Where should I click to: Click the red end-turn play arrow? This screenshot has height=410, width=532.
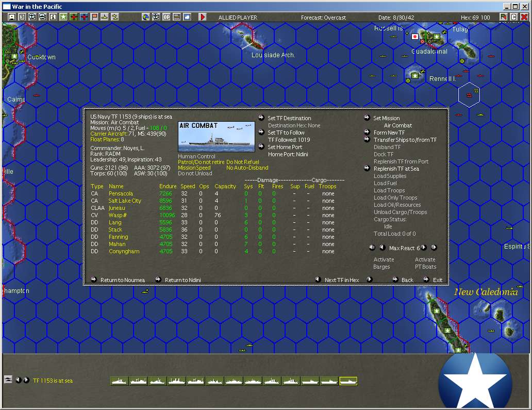pos(202,17)
